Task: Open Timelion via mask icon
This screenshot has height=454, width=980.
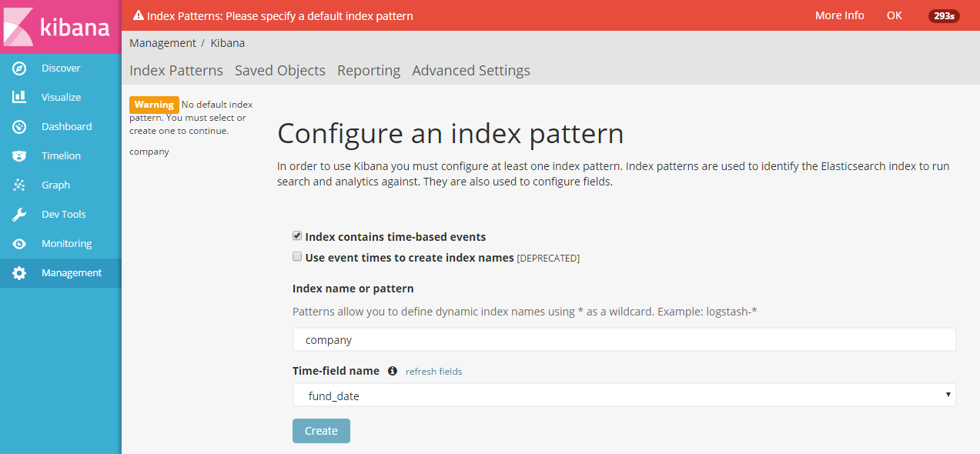Action: coord(19,156)
